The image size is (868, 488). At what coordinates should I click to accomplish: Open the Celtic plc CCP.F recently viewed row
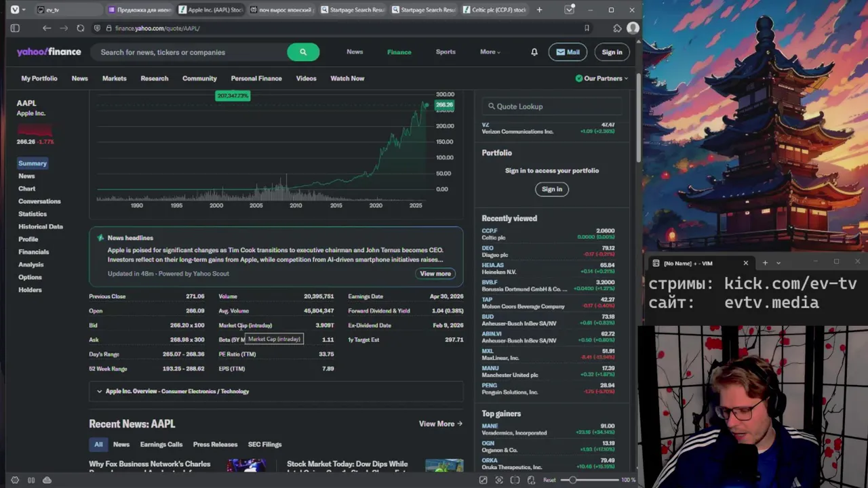(x=548, y=234)
